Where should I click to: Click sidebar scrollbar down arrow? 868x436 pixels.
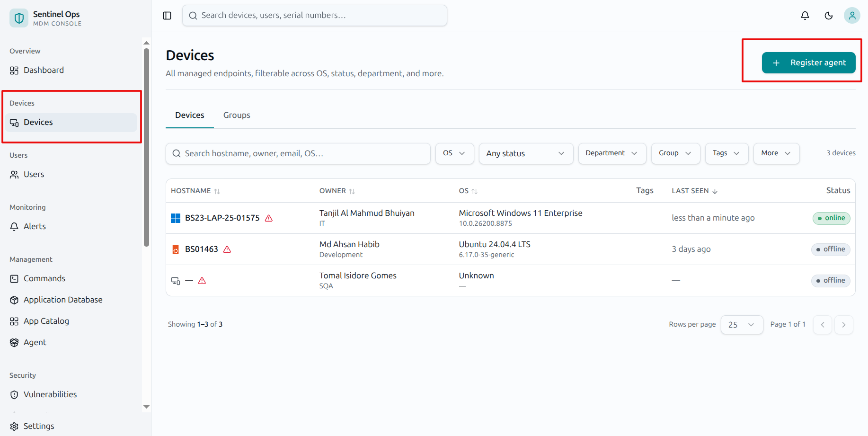tap(146, 407)
